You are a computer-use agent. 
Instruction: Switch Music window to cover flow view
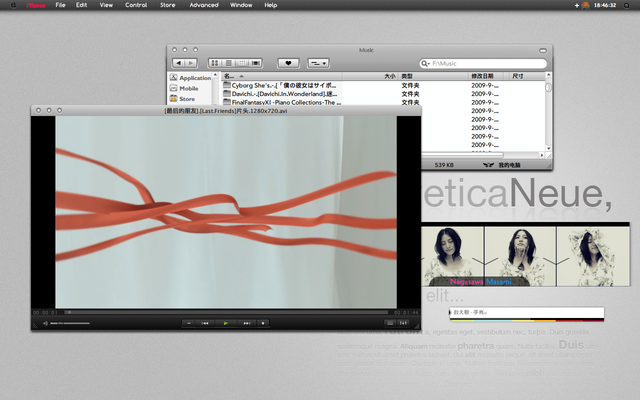[x=256, y=63]
